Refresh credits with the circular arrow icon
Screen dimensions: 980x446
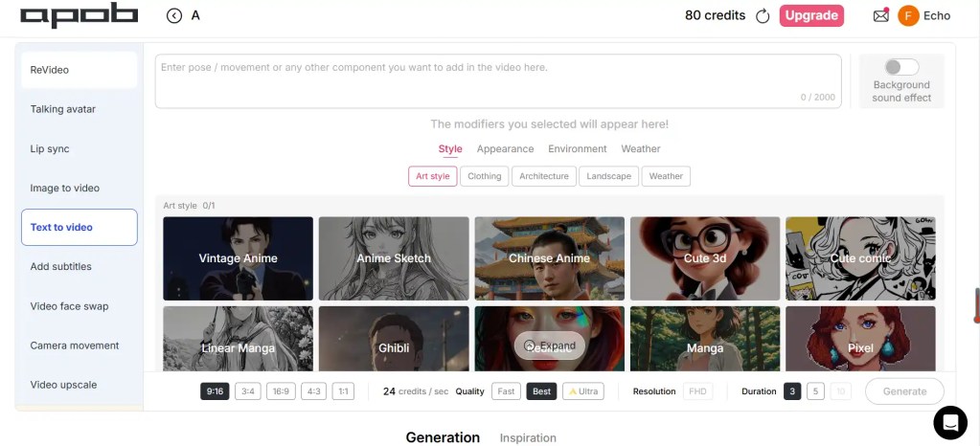763,16
